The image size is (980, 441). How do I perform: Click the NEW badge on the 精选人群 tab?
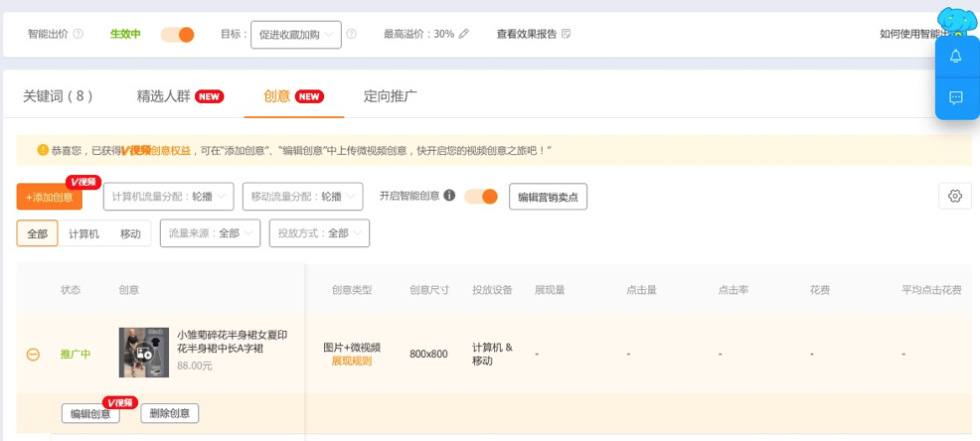click(209, 96)
